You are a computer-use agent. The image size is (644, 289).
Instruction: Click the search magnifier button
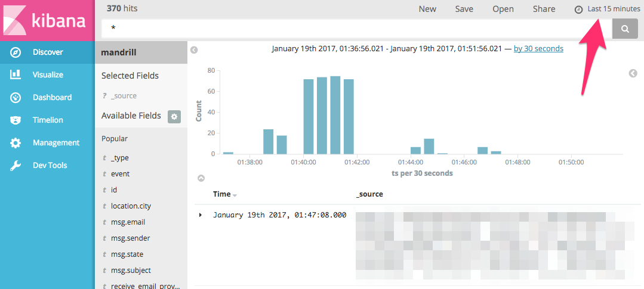tap(625, 29)
